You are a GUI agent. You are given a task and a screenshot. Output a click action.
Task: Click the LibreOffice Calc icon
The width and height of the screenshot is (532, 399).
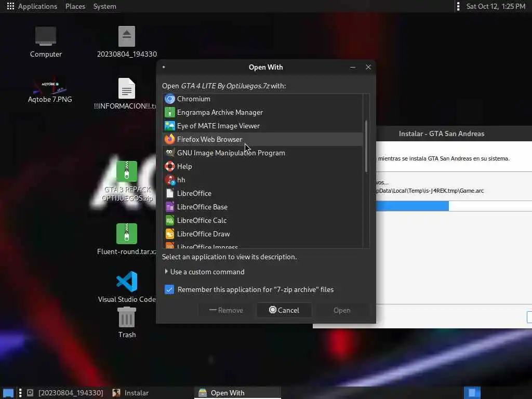click(x=170, y=220)
